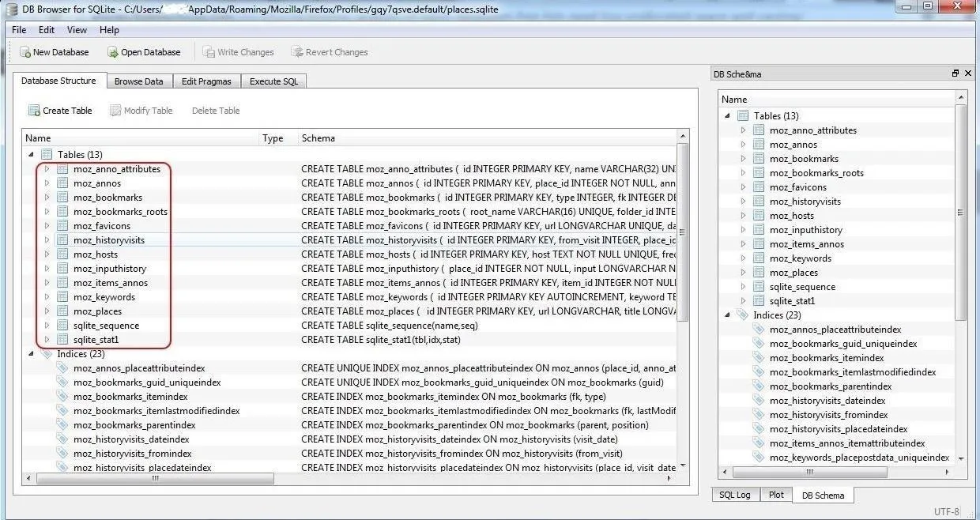Click the Tables (13) group icon in main tree
Screen dimensions: 980x520
[x=47, y=155]
